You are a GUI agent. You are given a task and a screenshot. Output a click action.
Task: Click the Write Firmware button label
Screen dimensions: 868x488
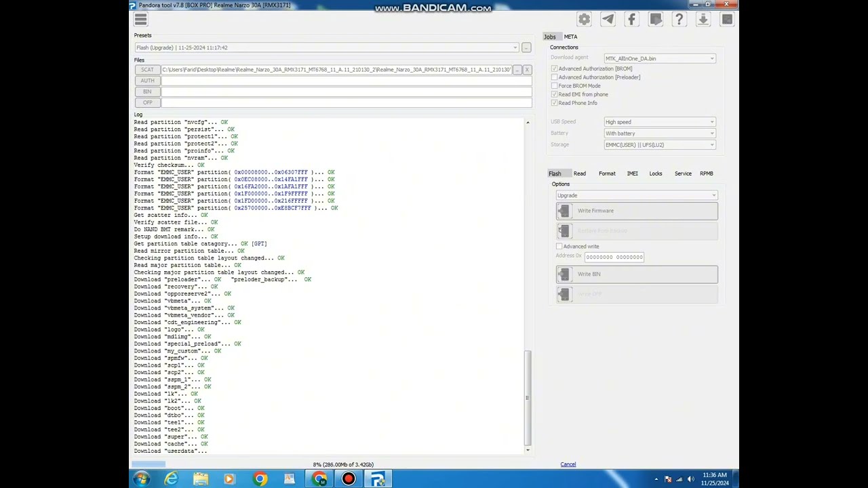pos(595,211)
